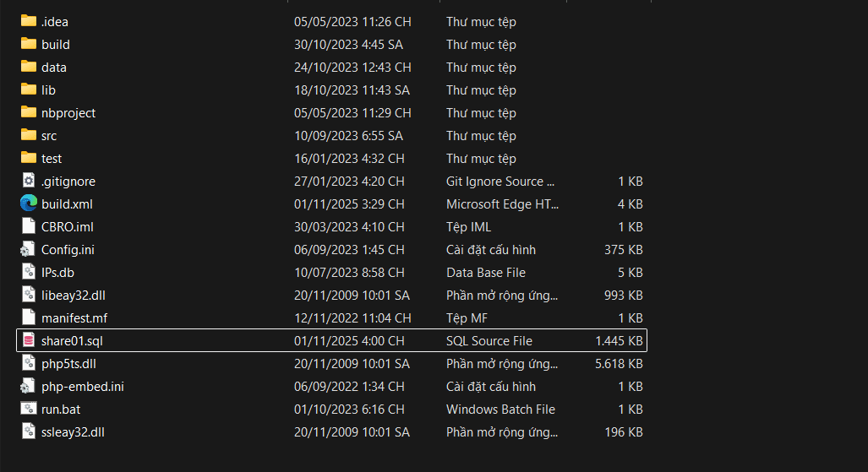Click the src folder icon

(28, 135)
